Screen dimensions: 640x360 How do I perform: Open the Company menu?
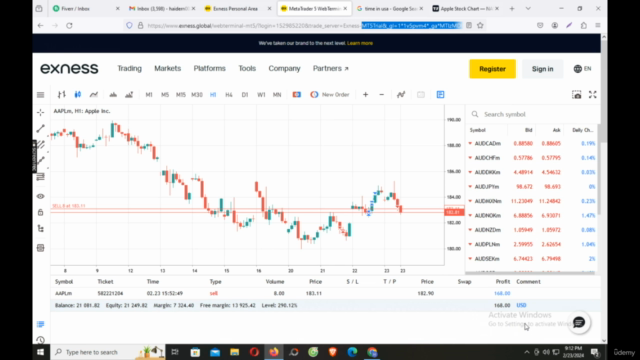click(x=284, y=69)
